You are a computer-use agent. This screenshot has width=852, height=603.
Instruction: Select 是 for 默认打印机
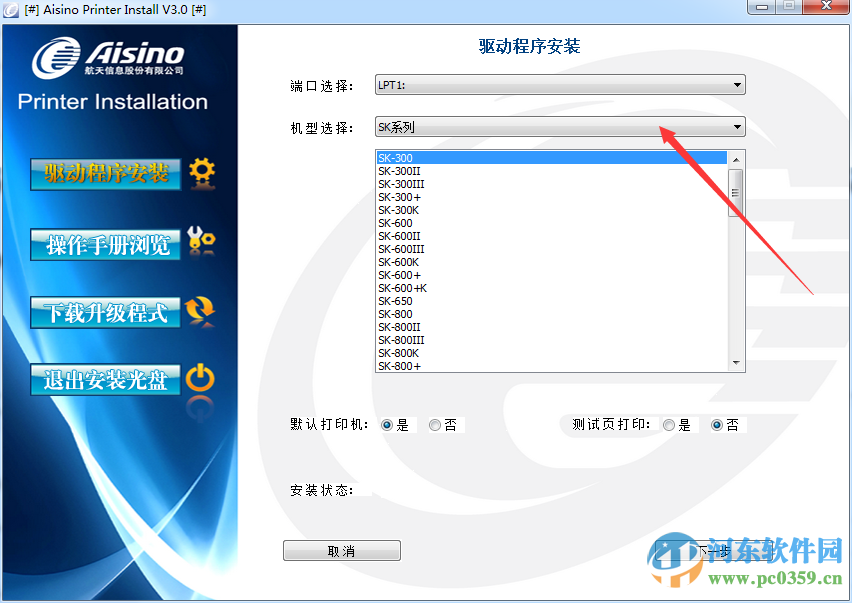click(x=387, y=424)
